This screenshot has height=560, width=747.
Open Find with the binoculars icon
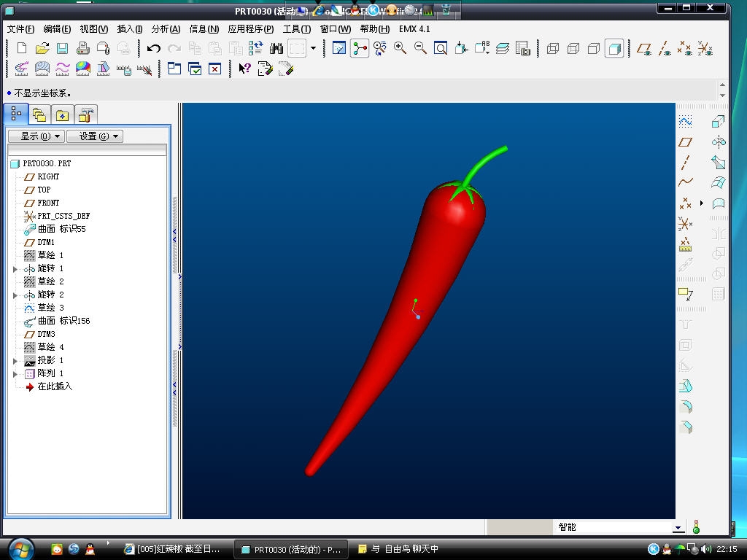coord(276,48)
